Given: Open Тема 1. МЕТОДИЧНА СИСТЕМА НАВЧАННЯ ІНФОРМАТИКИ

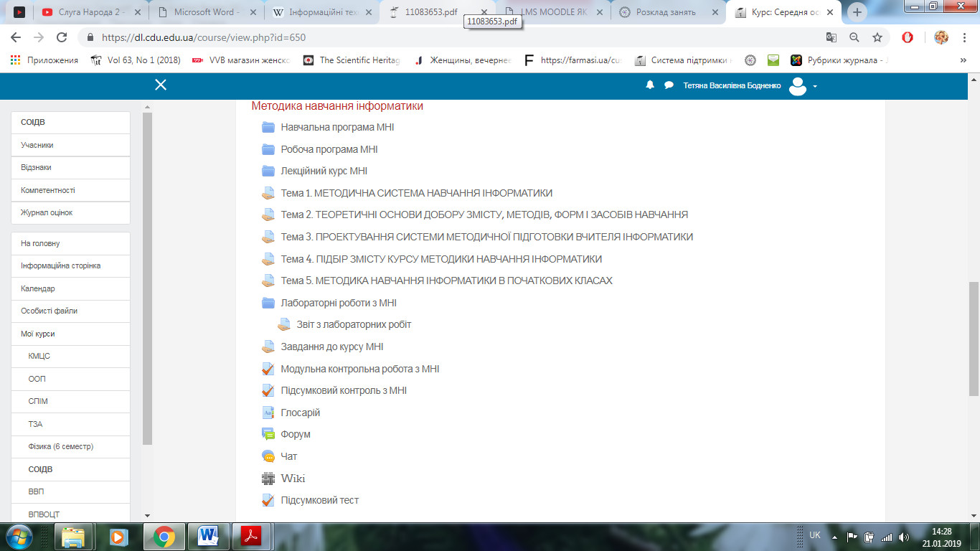Looking at the screenshot, I should [416, 193].
